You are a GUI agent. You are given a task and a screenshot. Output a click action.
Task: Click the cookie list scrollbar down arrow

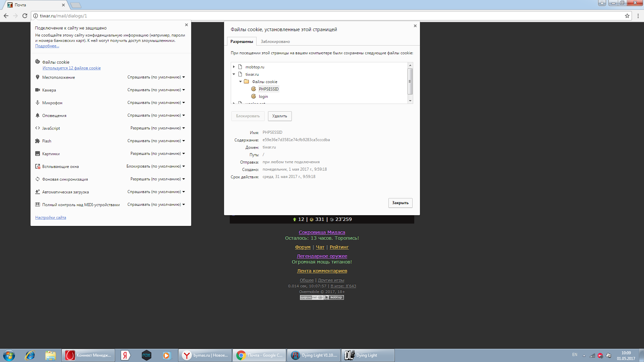click(410, 101)
